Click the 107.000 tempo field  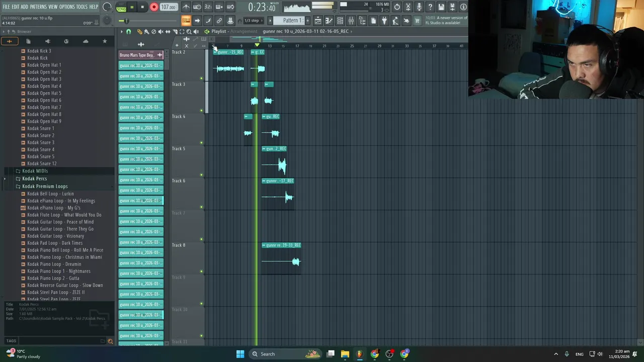coord(168,7)
